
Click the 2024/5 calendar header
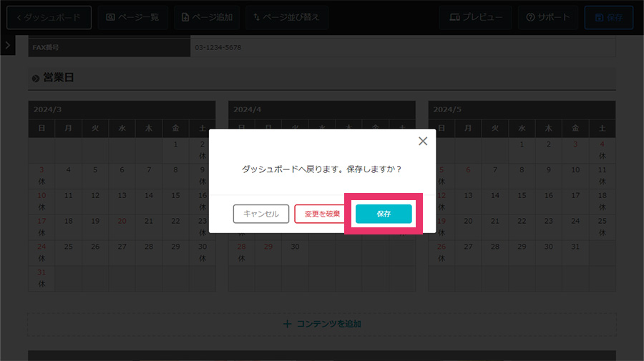[522, 109]
